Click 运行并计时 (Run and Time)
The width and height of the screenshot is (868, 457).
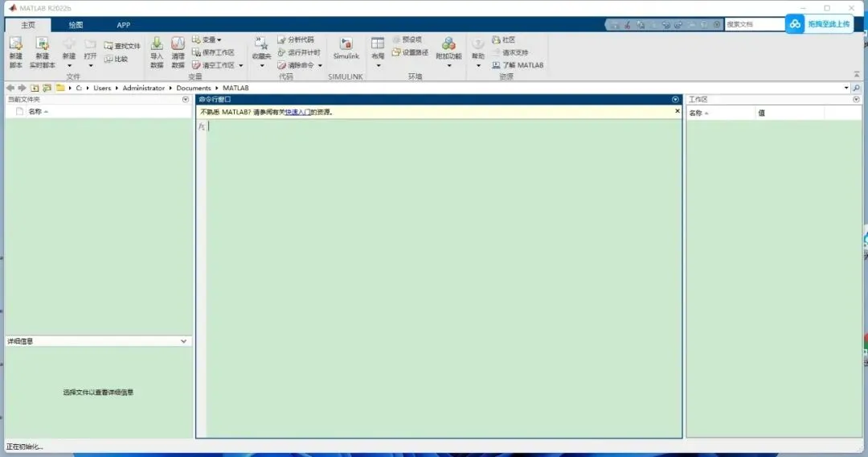point(299,52)
